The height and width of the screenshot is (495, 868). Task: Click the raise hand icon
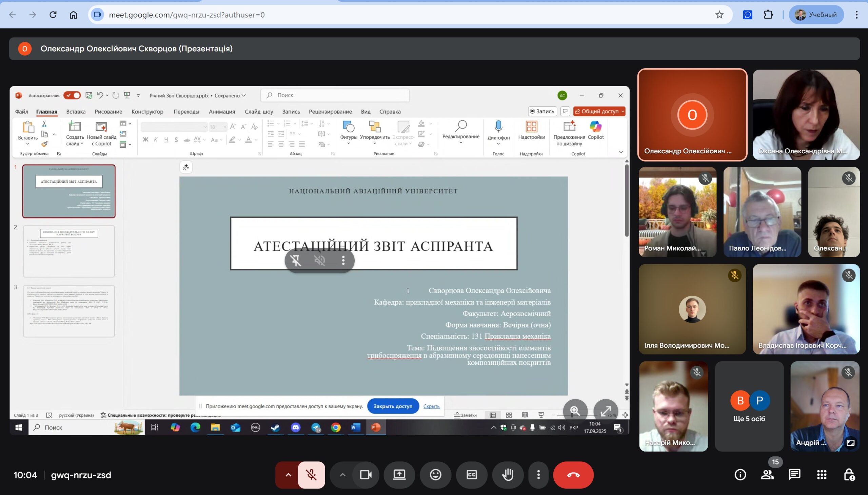(x=508, y=475)
